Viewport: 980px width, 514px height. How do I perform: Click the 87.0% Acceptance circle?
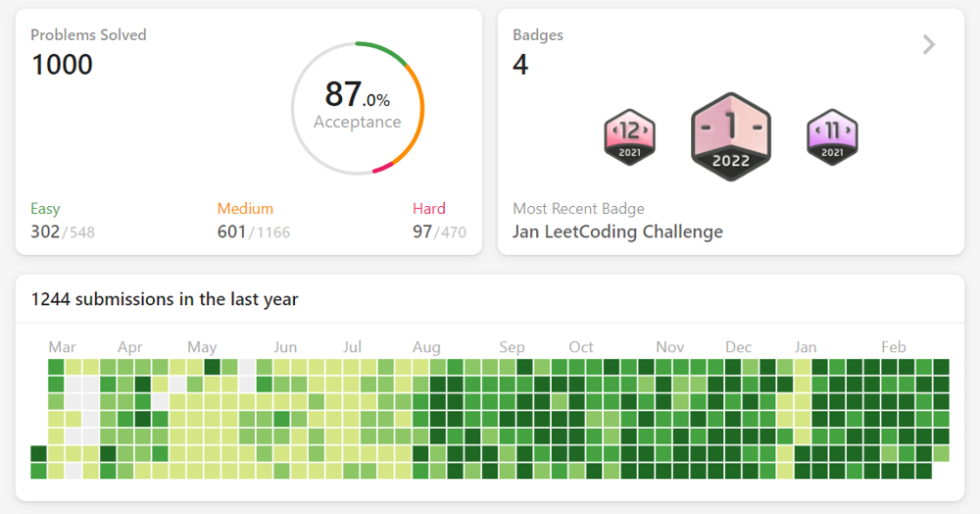[358, 108]
